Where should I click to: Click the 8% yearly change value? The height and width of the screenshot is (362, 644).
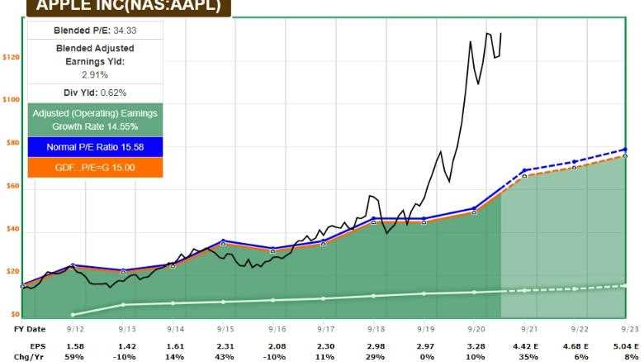tap(632, 357)
